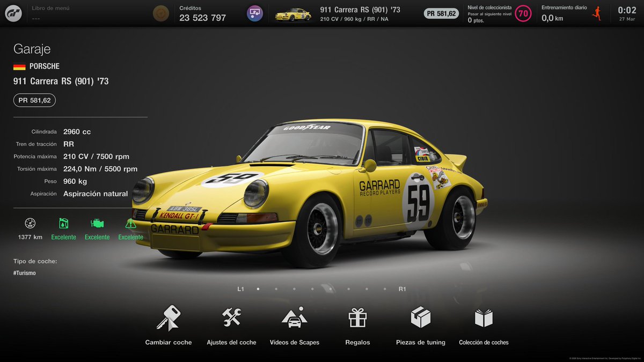The image size is (644, 362).
Task: Open the bronze menu book badge icon
Action: pyautogui.click(x=160, y=13)
